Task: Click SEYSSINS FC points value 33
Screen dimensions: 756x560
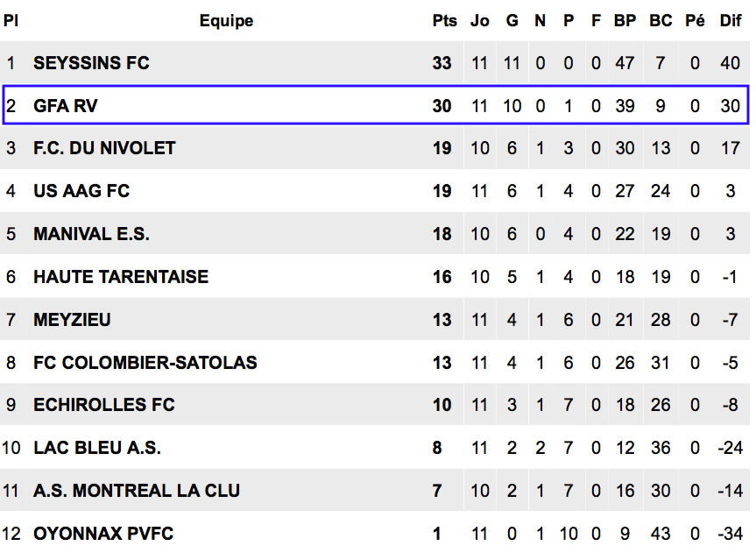Action: pos(442,63)
